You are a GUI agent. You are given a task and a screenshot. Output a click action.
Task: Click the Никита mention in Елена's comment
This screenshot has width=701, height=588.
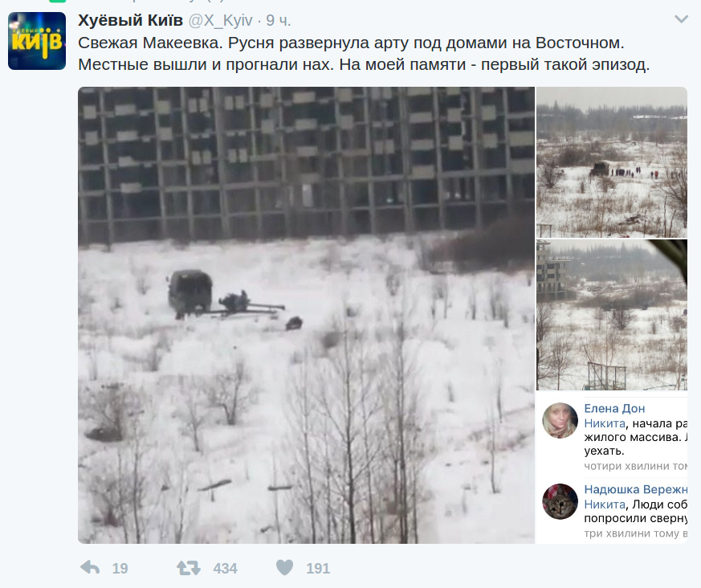tap(605, 423)
